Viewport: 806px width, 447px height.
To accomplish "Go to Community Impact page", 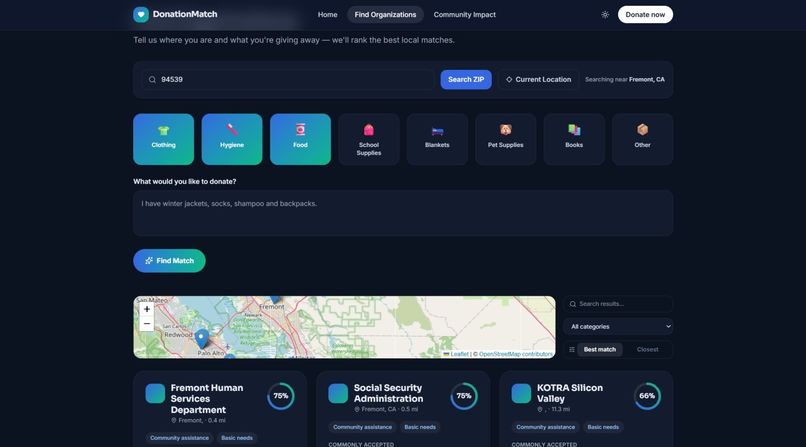I will click(464, 15).
